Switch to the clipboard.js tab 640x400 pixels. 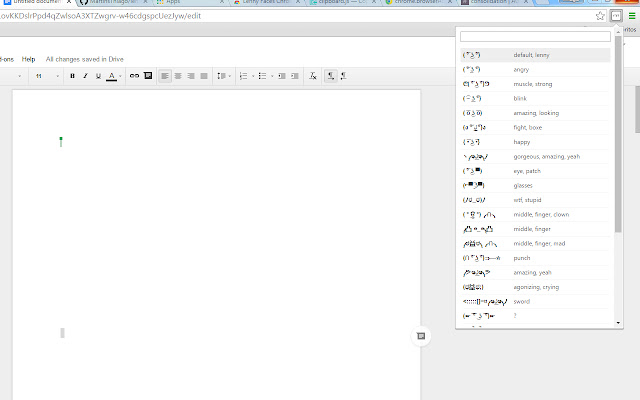coord(343,2)
